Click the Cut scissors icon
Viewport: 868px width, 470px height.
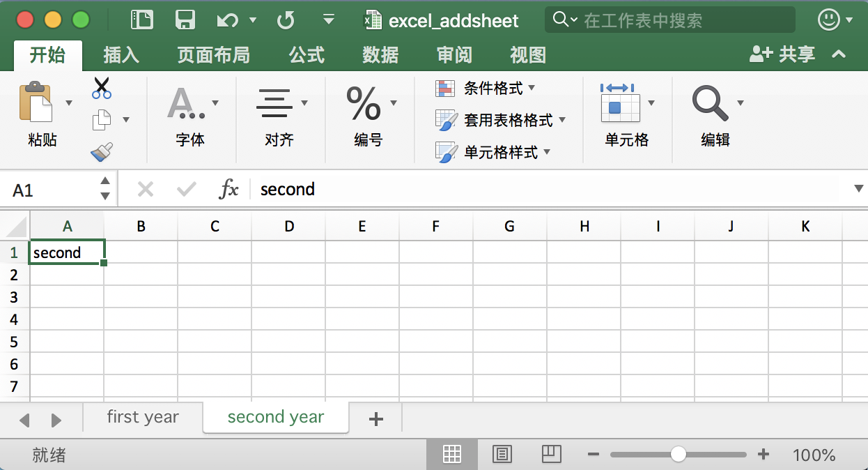102,88
